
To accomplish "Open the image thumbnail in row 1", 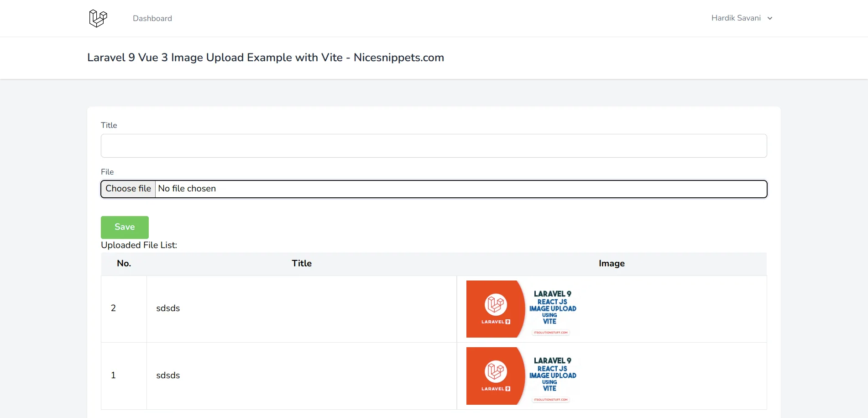I will 523,376.
